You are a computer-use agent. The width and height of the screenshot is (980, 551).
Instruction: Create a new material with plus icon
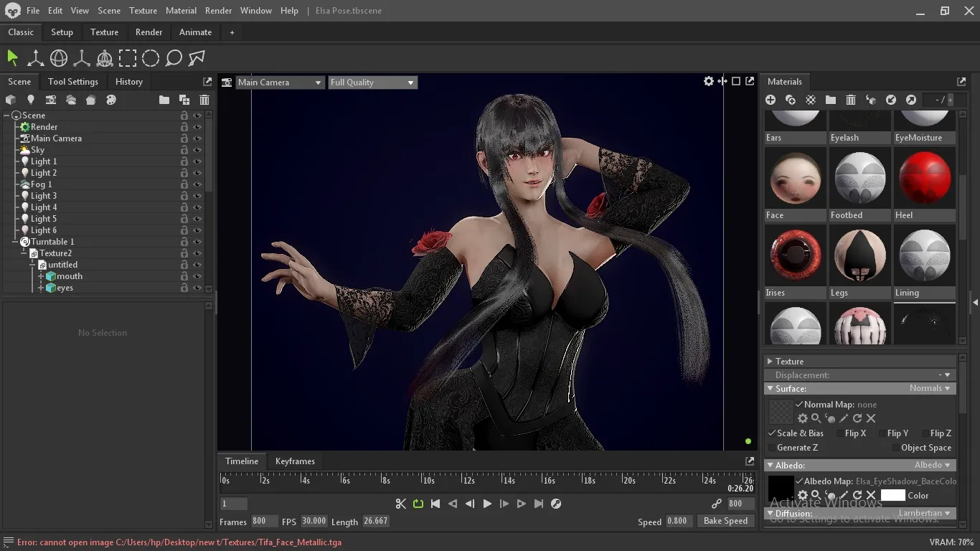click(771, 100)
